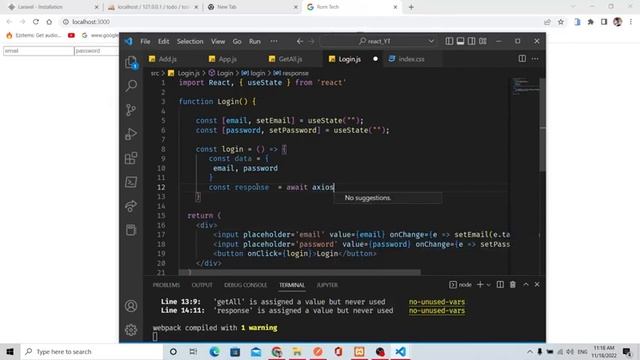Viewport: 640px width, 360px height.
Task: Toggle secondary sidebar layout icon
Action: click(471, 41)
